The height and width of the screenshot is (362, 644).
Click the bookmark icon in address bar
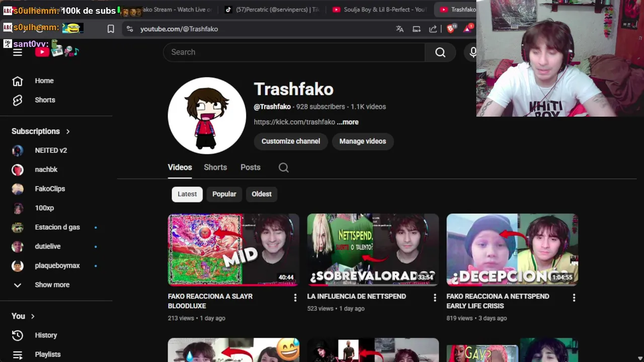(111, 29)
